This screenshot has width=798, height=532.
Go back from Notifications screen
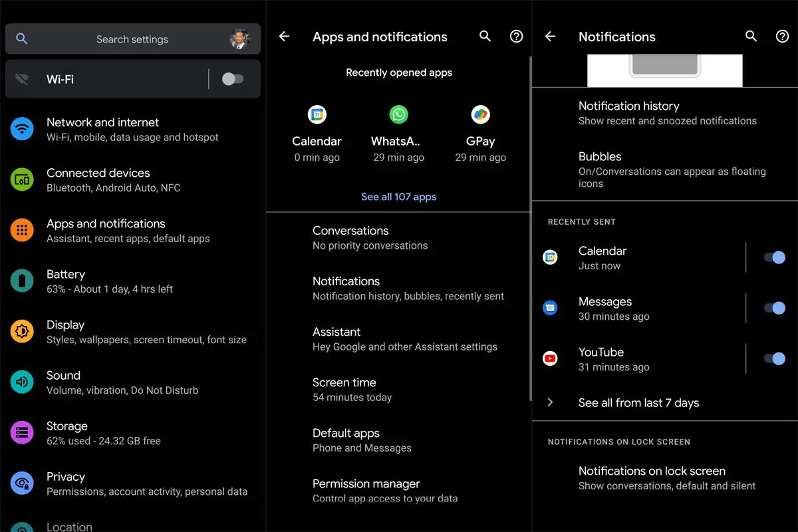[x=550, y=37]
